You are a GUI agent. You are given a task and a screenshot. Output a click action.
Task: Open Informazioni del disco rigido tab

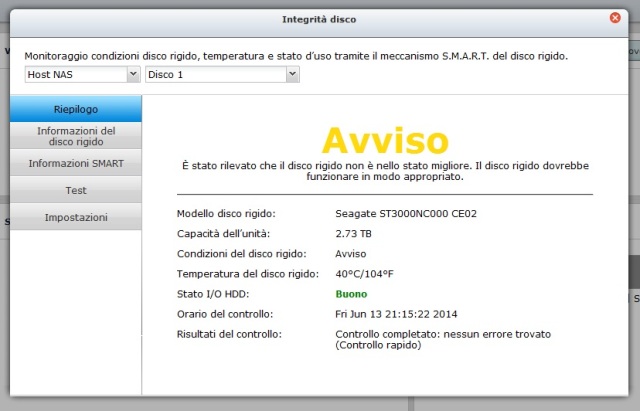point(76,136)
